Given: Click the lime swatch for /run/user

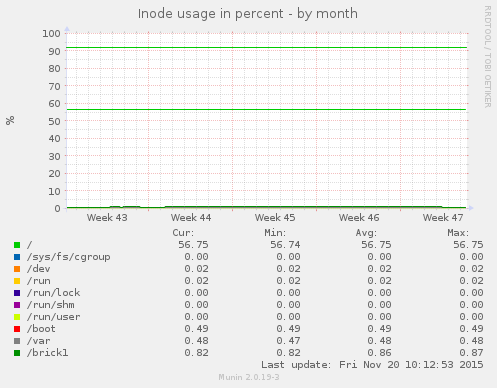Looking at the screenshot, I should [x=17, y=317].
